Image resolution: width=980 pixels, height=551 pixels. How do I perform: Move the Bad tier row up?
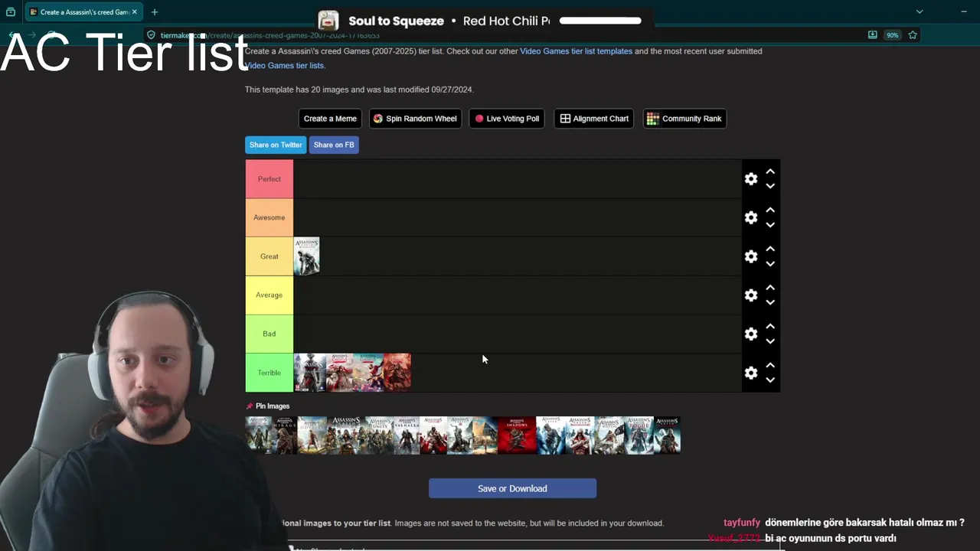click(x=770, y=327)
